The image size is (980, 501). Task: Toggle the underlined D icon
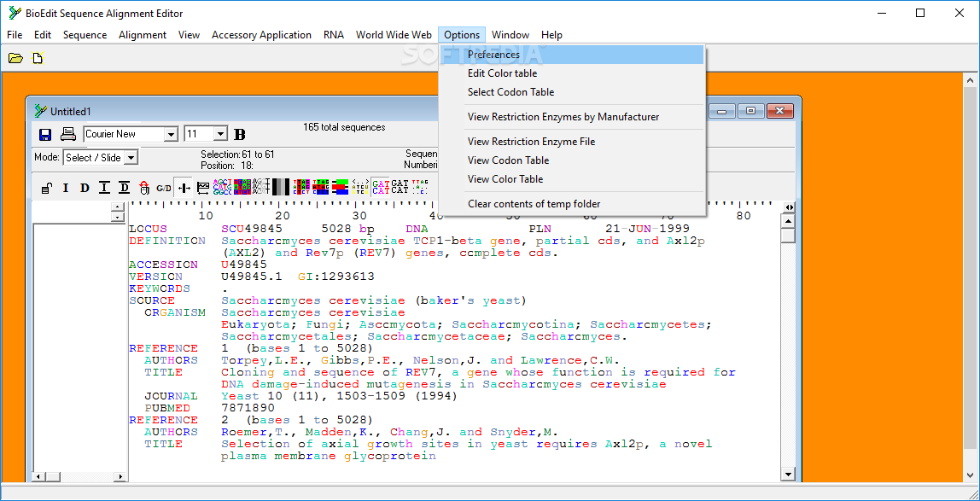click(x=125, y=188)
